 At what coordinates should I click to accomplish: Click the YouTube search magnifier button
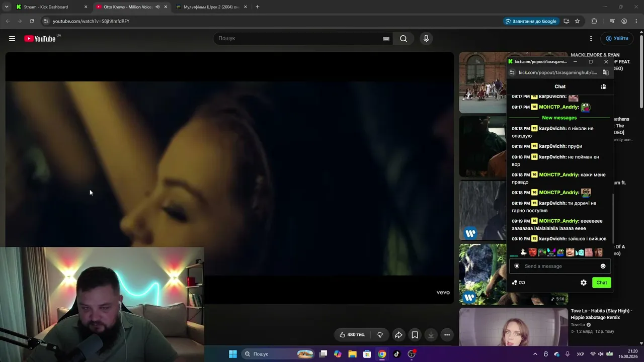click(404, 39)
